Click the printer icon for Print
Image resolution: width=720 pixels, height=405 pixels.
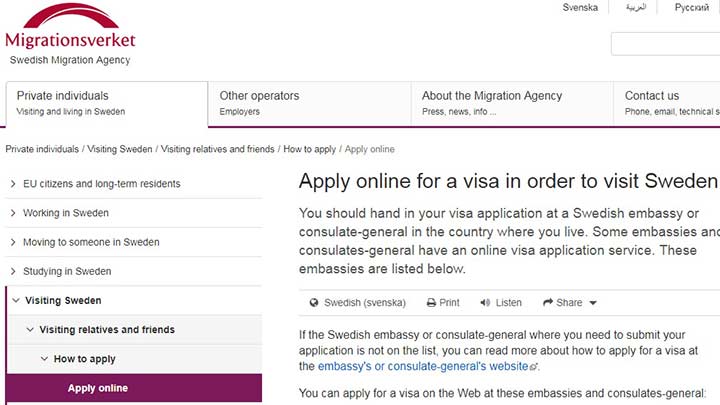pyautogui.click(x=431, y=303)
